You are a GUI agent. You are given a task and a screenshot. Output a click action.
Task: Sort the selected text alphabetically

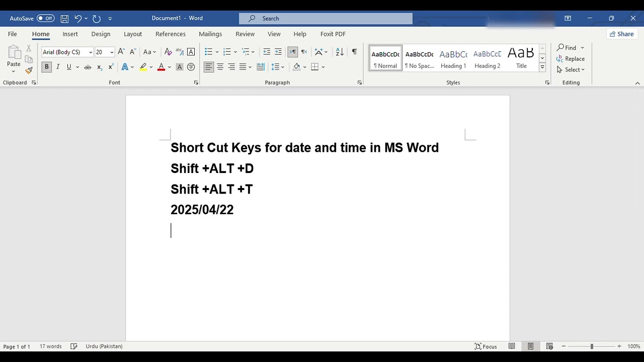pos(340,52)
